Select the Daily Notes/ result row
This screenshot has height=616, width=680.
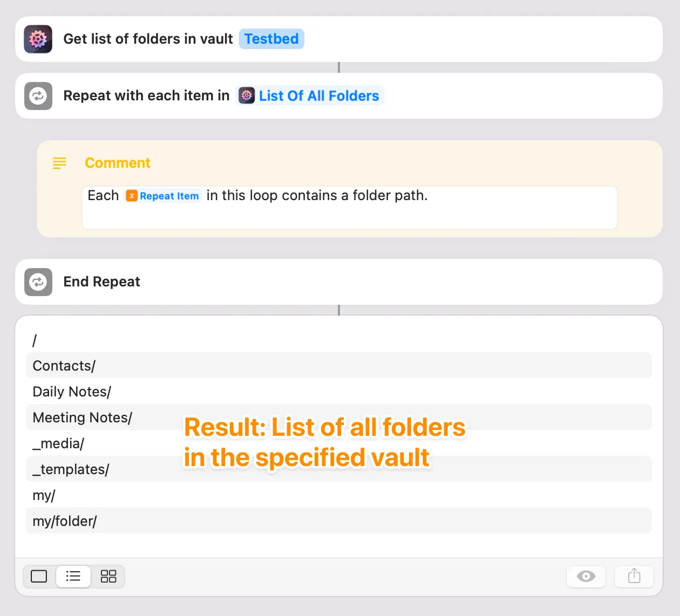pyautogui.click(x=338, y=392)
